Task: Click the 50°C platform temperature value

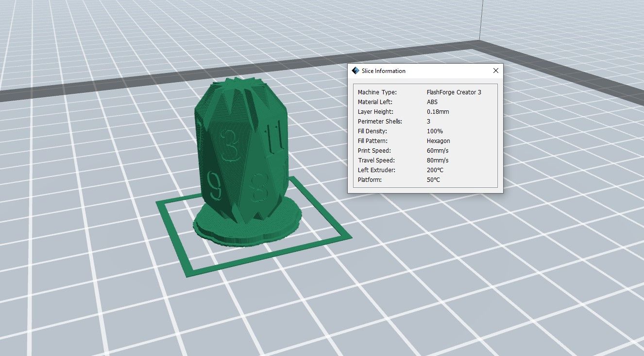Action: [x=433, y=180]
